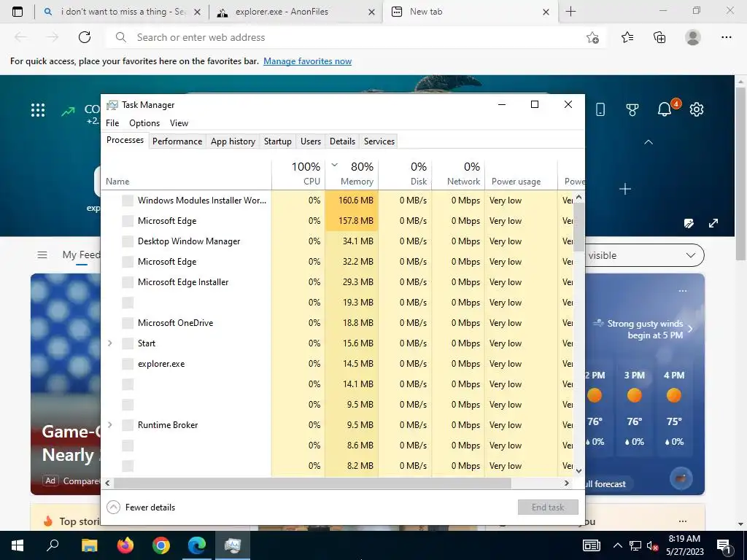Sort by the CPU column header
The width and height of the screenshot is (747, 560).
[x=298, y=174]
